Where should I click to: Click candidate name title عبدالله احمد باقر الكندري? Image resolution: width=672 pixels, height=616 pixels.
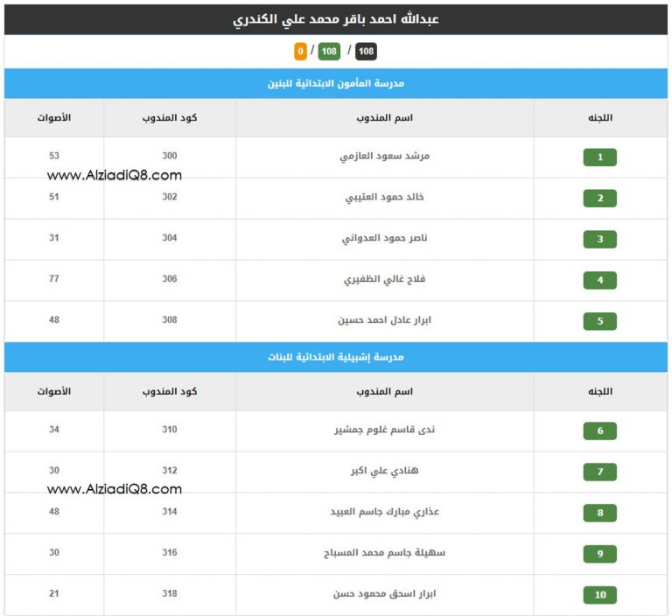(335, 18)
